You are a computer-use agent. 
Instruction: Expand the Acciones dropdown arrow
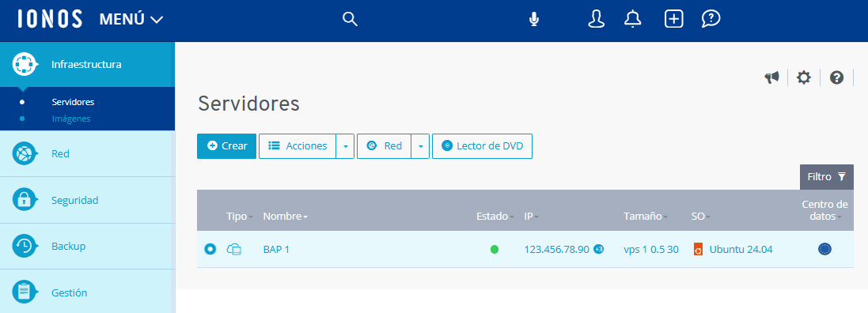[x=345, y=146]
